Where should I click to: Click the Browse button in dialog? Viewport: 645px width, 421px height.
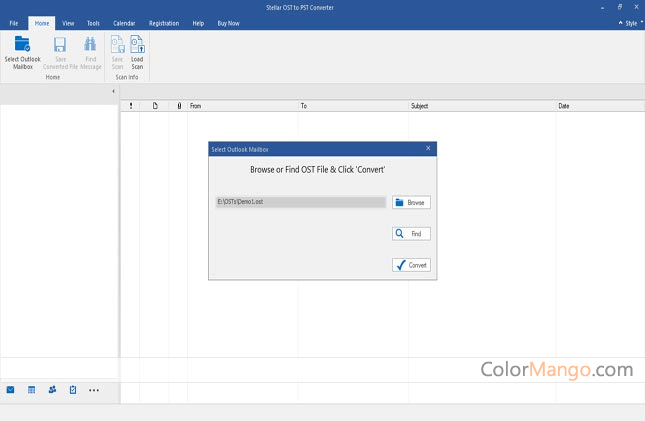tap(411, 202)
